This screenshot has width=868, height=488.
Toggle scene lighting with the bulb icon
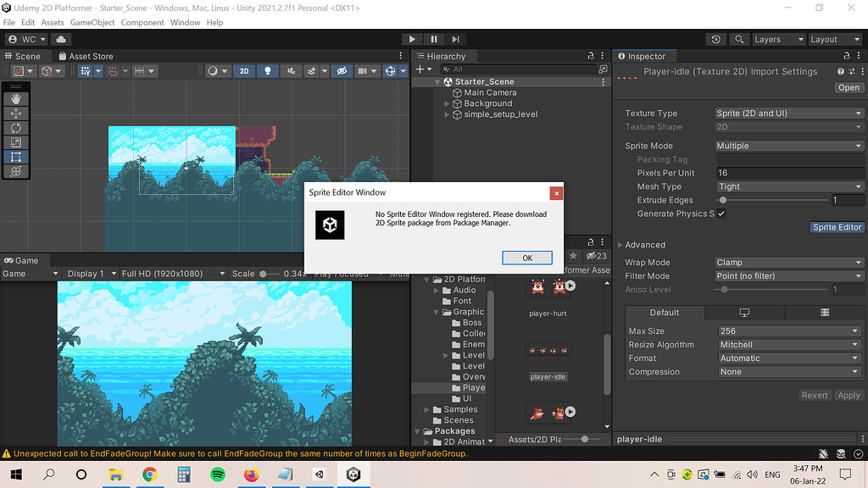(x=267, y=71)
